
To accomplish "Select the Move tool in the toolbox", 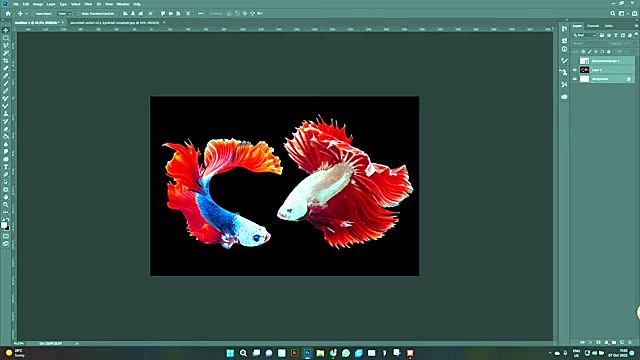I will [x=6, y=30].
